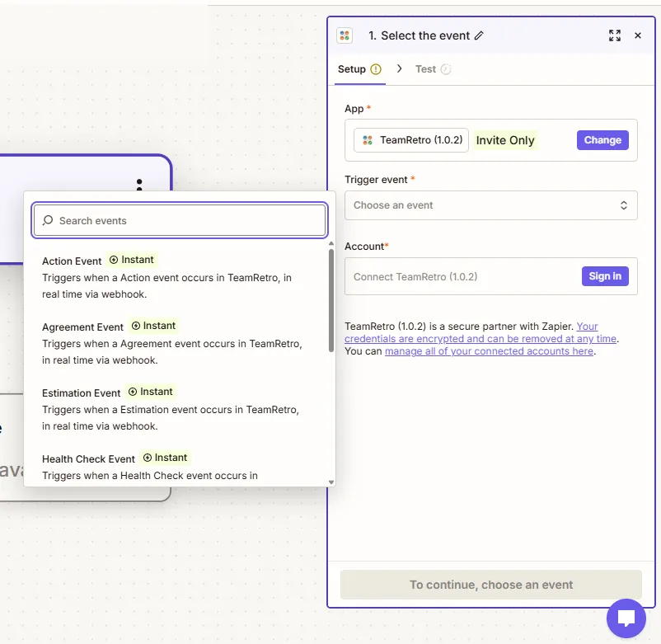
Task: Open the chat support bubble
Action: pos(626,618)
